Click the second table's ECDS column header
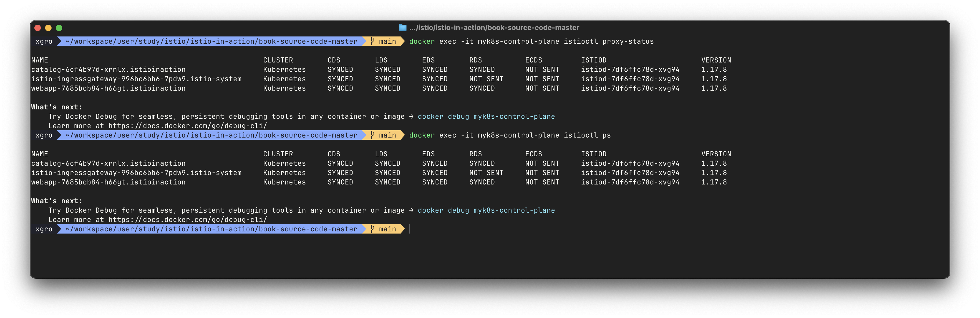980x318 pixels. click(x=533, y=154)
